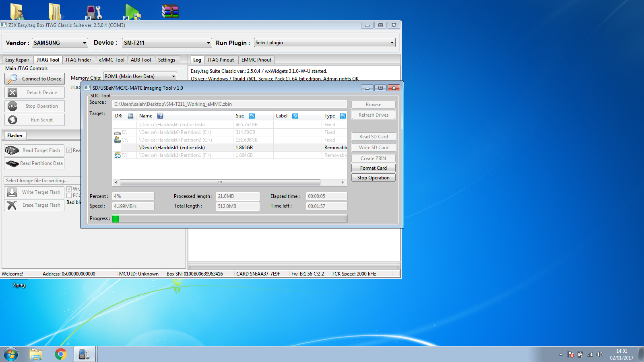Open File Explorer from the taskbar
Screen dimensions: 644x362
36,354
